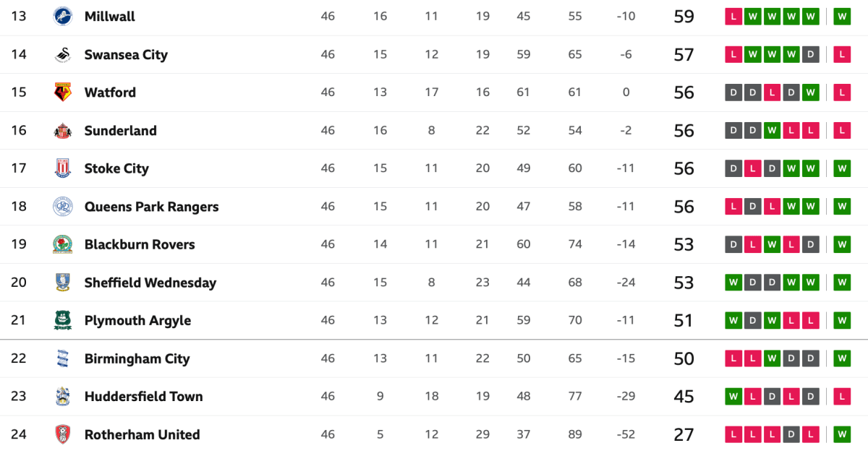The height and width of the screenshot is (456, 868).
Task: Click the Swansea City swan crest
Action: 63,54
